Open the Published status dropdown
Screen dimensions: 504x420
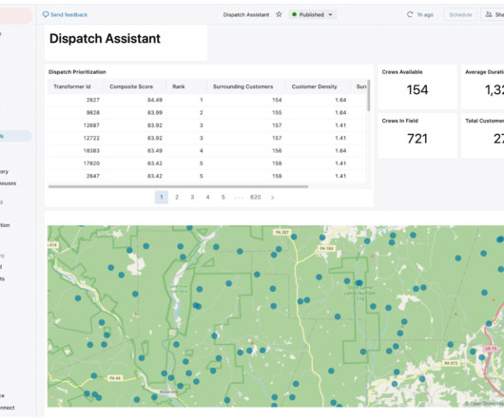pyautogui.click(x=313, y=14)
